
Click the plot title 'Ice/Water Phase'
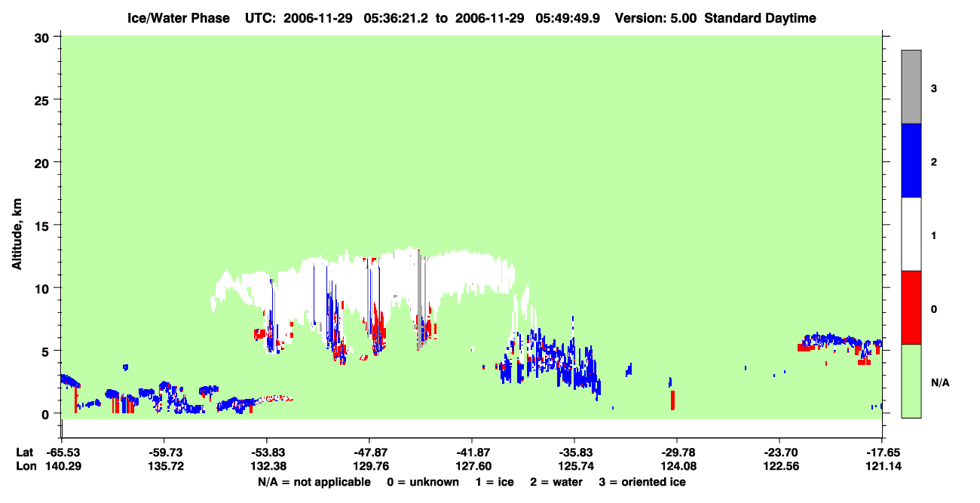[x=179, y=18]
